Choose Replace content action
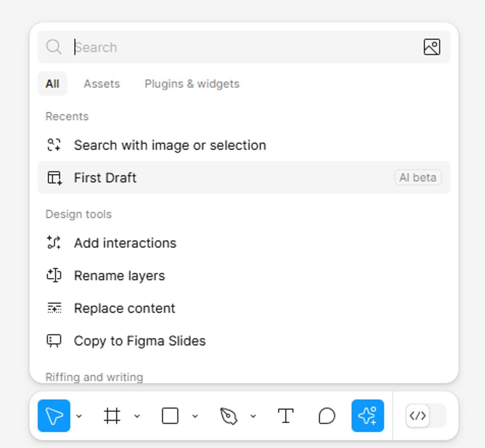Screen dimensions: 485x448 point(244,308)
